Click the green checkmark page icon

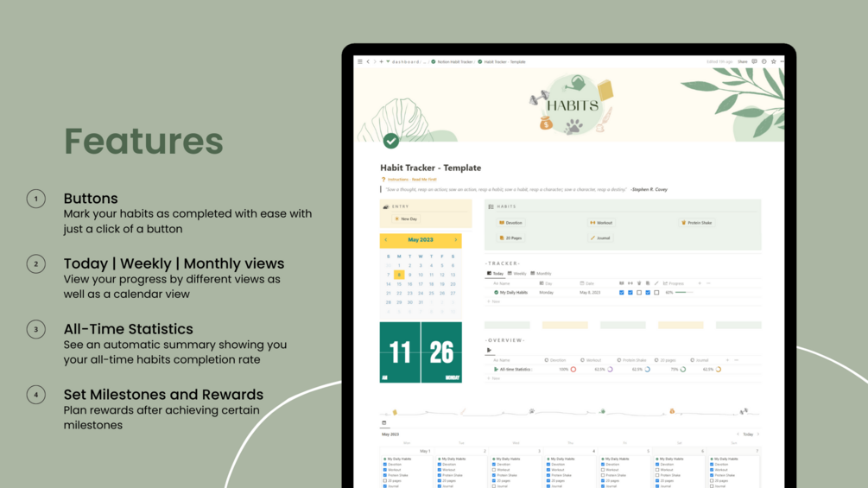coord(391,141)
